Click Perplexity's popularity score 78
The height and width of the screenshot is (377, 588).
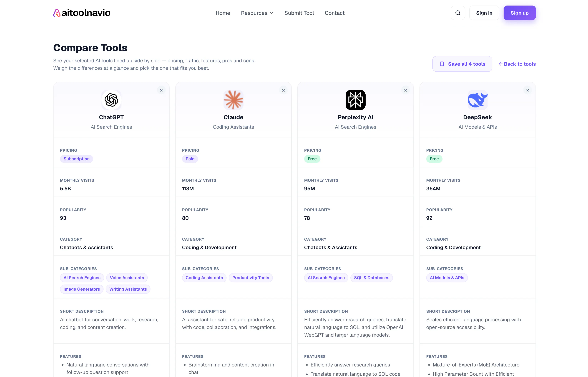coord(307,218)
